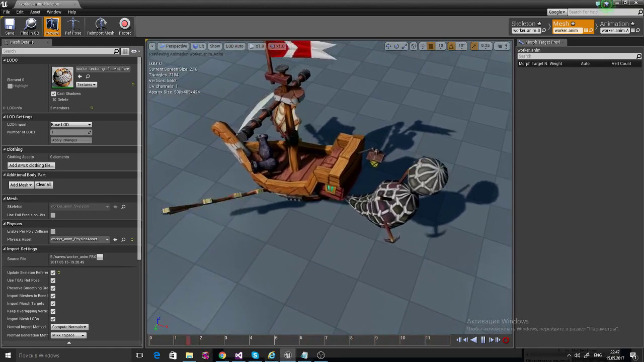Open Normal Import Method dropdown
This screenshot has width=644, height=362.
point(69,327)
